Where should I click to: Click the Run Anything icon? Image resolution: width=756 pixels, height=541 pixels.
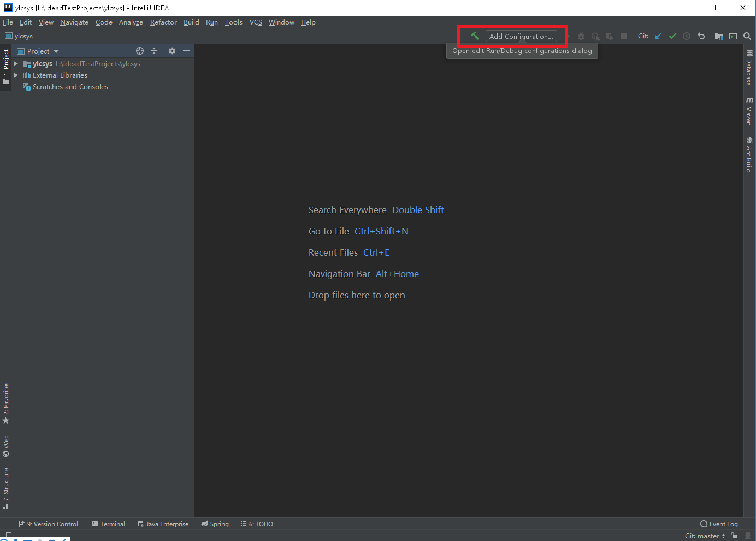coord(733,36)
